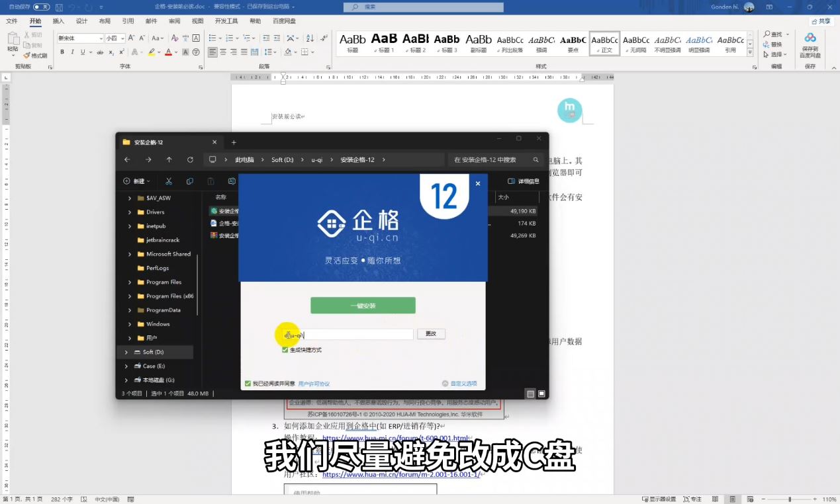Click the Save icon in Word title bar

[x=60, y=7]
